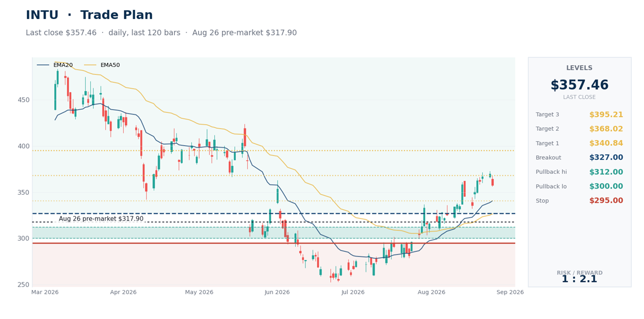Click the $300.00 pullback value
Screen dimensions: 644x319
tap(606, 187)
